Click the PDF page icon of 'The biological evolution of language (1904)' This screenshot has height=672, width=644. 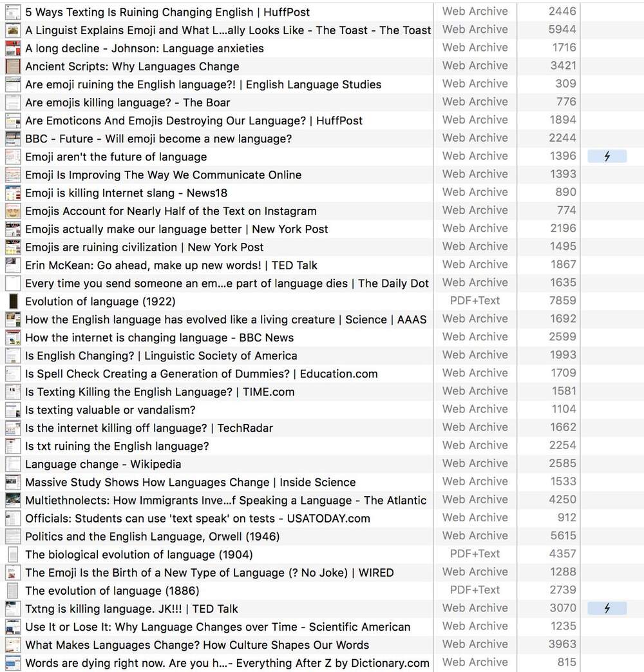tap(13, 555)
